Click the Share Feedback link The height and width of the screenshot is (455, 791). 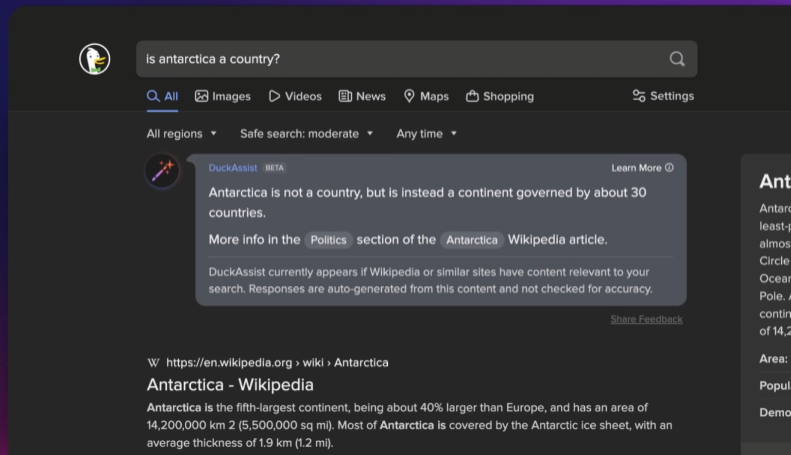coord(647,319)
